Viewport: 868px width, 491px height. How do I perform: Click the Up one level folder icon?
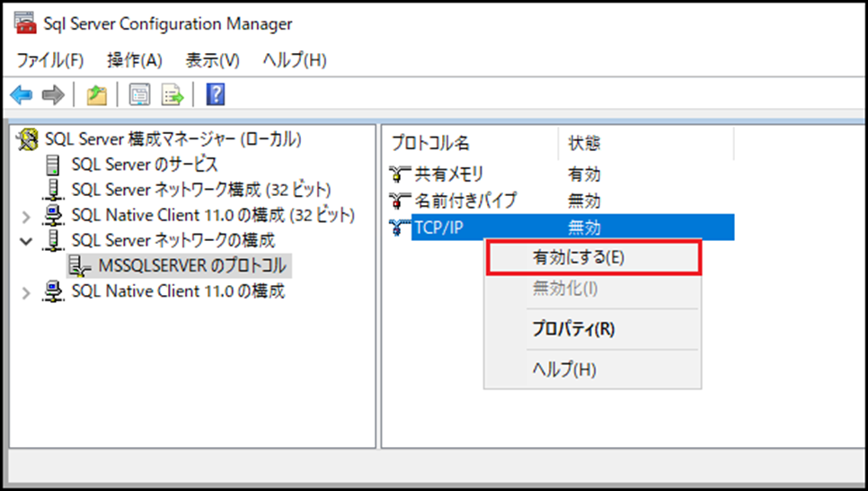[96, 94]
